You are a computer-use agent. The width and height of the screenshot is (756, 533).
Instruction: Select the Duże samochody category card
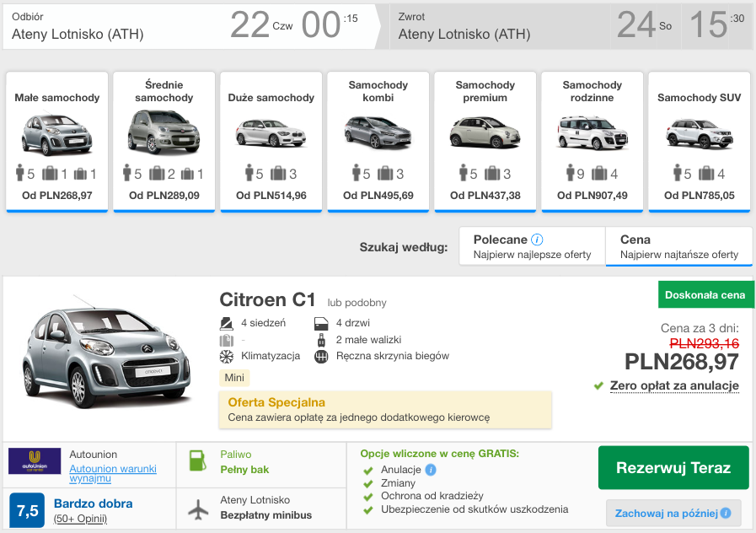271,142
